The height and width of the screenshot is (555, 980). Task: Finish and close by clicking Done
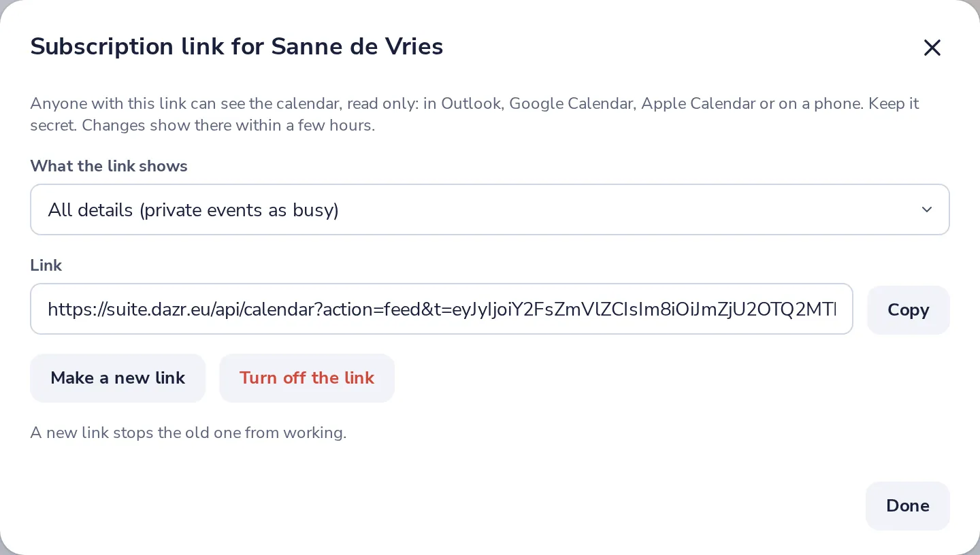[x=907, y=506]
